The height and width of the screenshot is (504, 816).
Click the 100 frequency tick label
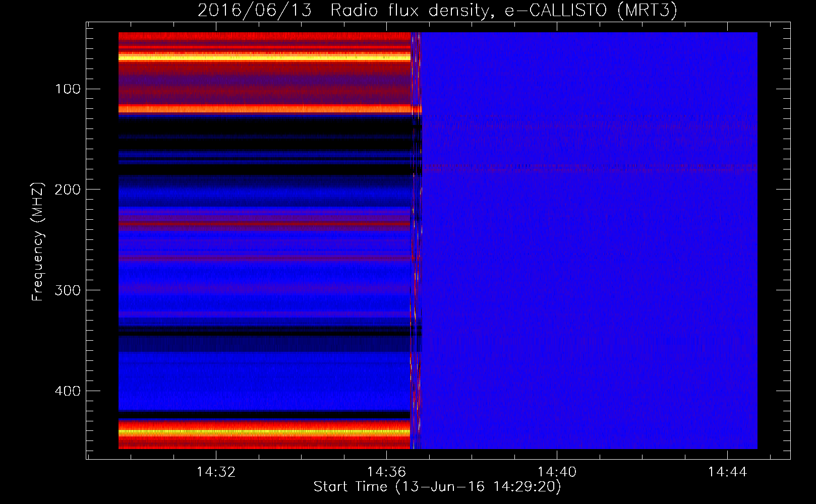point(68,89)
